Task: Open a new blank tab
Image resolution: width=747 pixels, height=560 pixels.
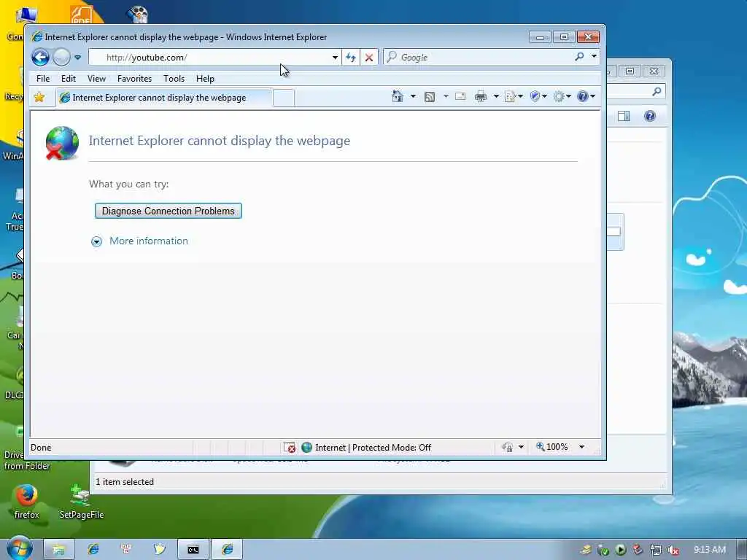Action: click(x=284, y=98)
